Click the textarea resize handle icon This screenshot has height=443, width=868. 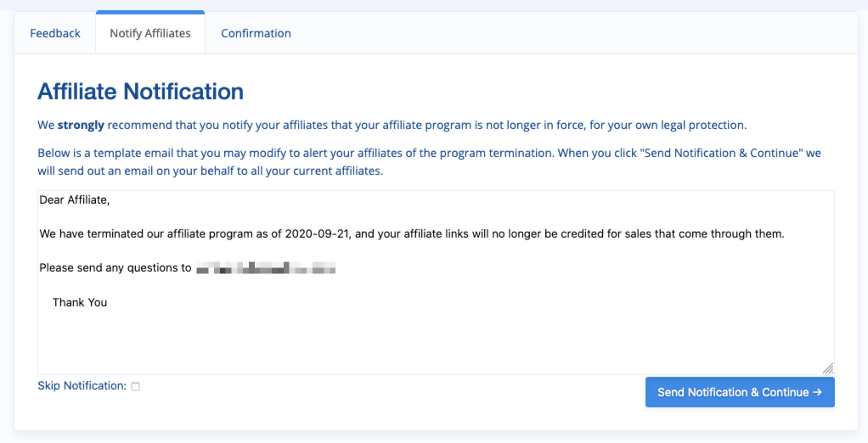(827, 368)
